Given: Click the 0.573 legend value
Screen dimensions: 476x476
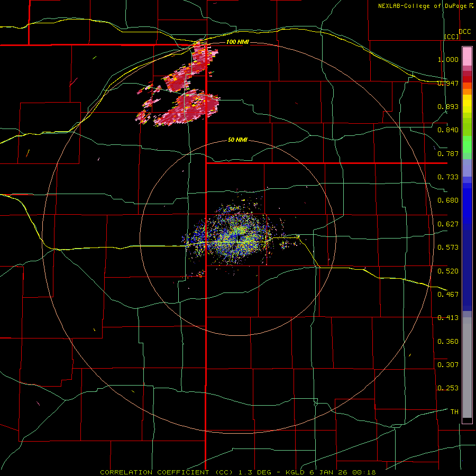Looking at the screenshot, I should [448, 248].
